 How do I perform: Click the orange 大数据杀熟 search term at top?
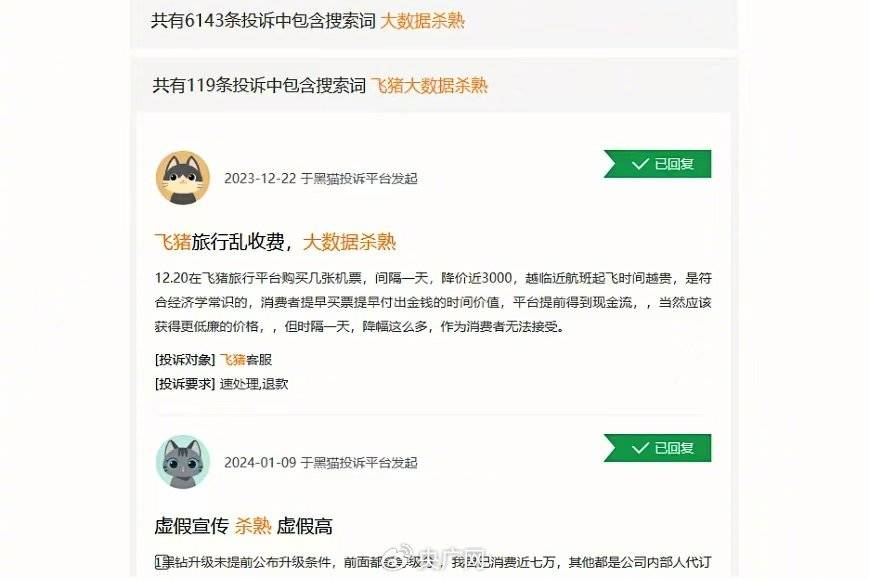coord(422,21)
